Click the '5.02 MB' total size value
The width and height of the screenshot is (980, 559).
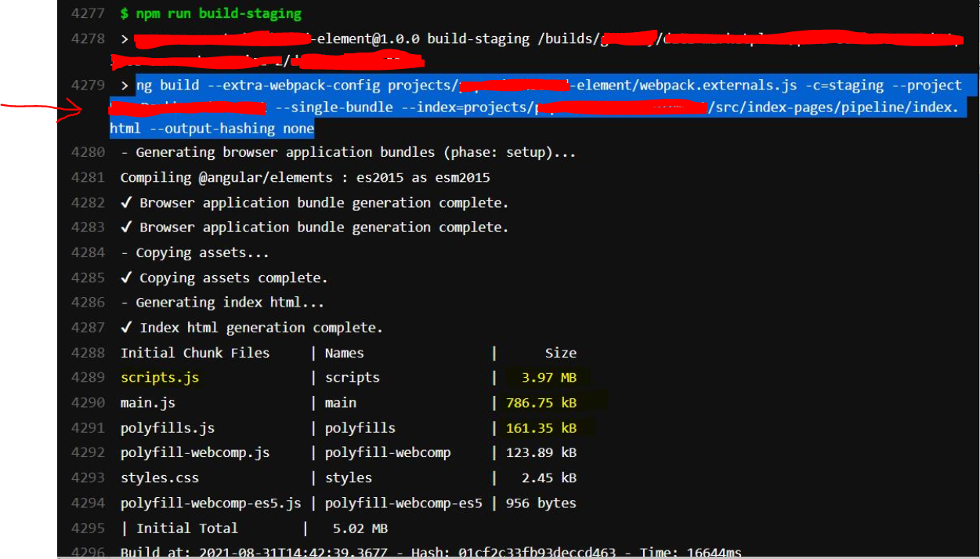[x=360, y=528]
